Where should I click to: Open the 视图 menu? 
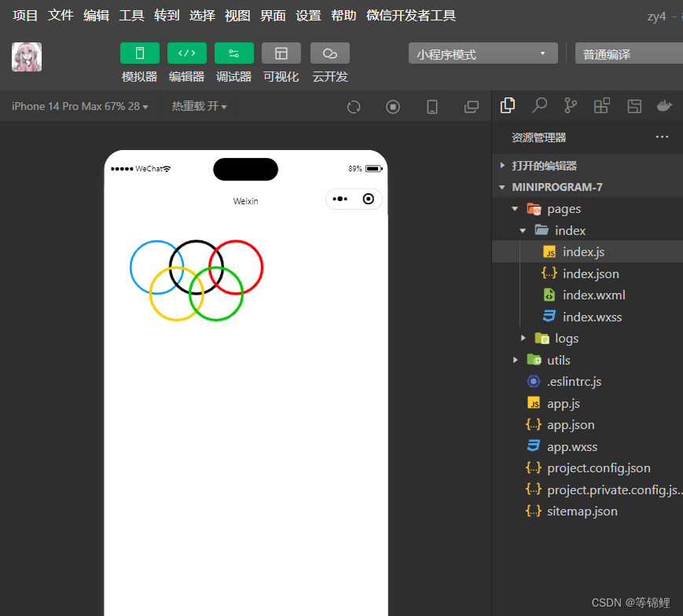237,16
